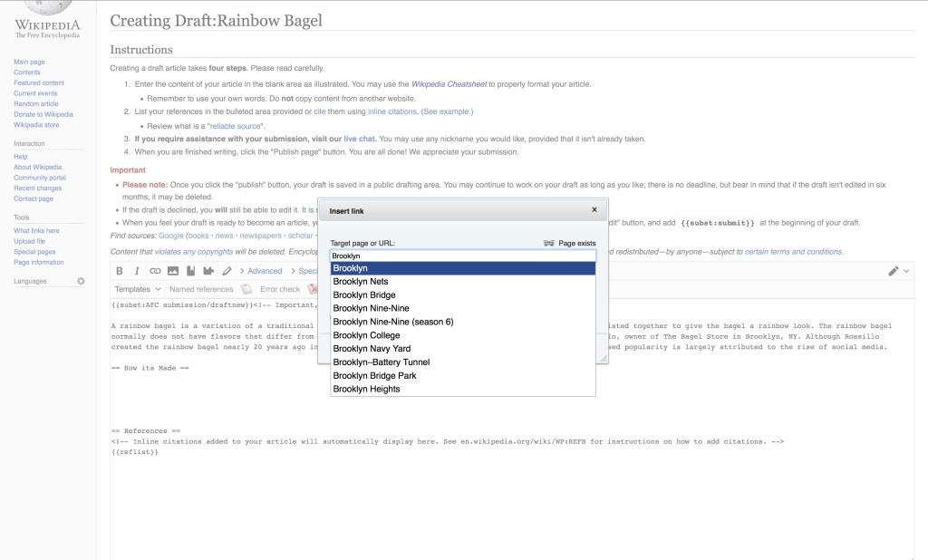The height and width of the screenshot is (560, 928).
Task: Choose Brooklyn Bridge suggestion
Action: click(x=364, y=295)
